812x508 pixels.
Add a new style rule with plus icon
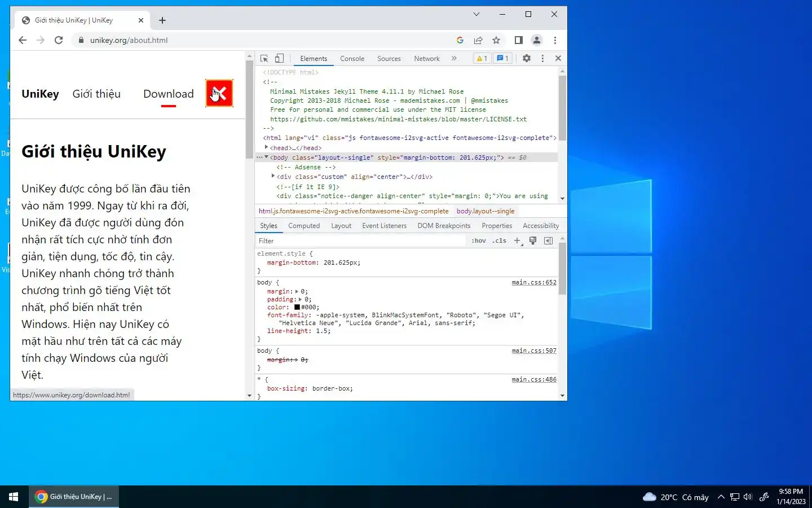click(518, 241)
